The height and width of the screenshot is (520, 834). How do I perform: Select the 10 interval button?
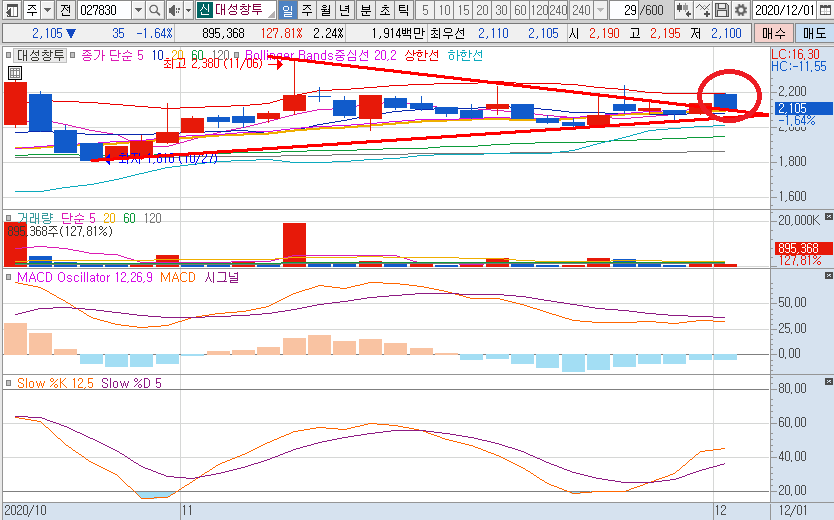click(444, 10)
